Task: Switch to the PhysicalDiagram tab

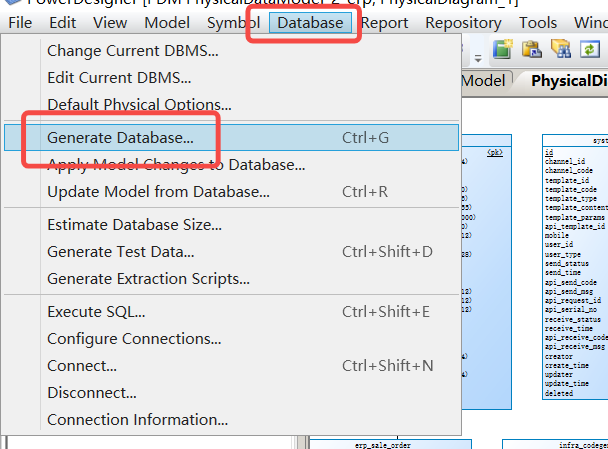Action: click(563, 81)
